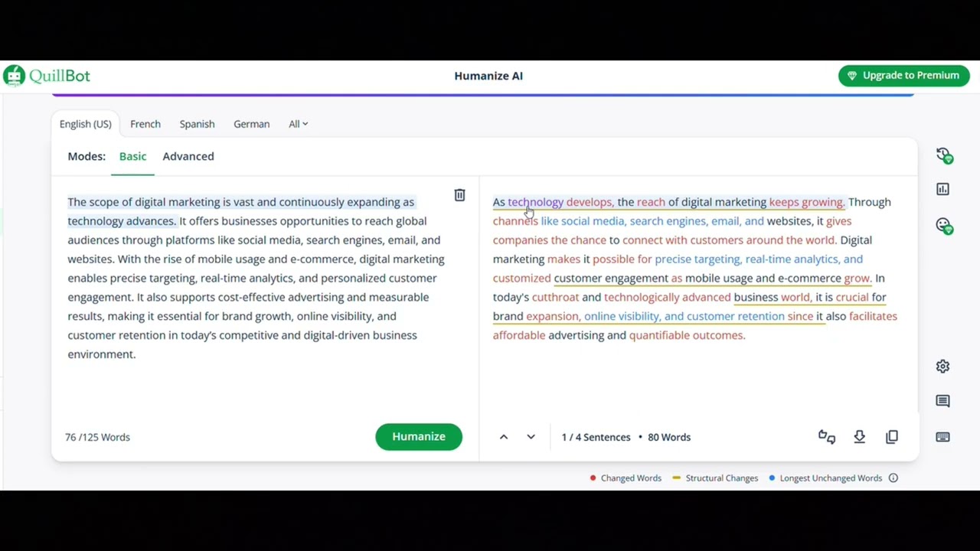Go to previous sentence with up arrow

pos(504,437)
